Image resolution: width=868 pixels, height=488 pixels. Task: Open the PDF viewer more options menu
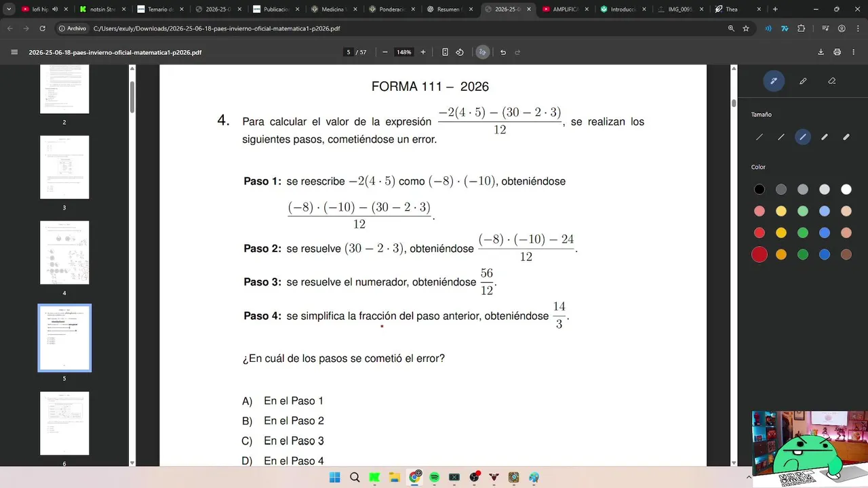coord(854,52)
